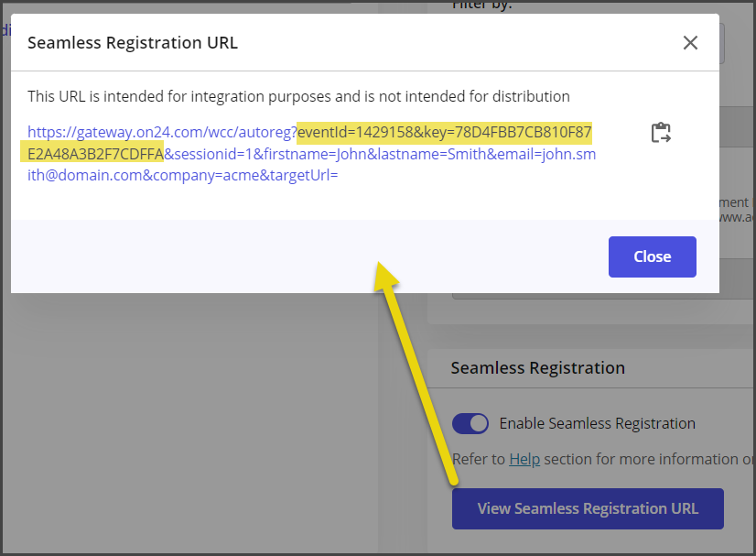Image resolution: width=756 pixels, height=556 pixels.
Task: Click the highlighted E2A48A3B2F7CDFFA key text
Action: point(95,154)
